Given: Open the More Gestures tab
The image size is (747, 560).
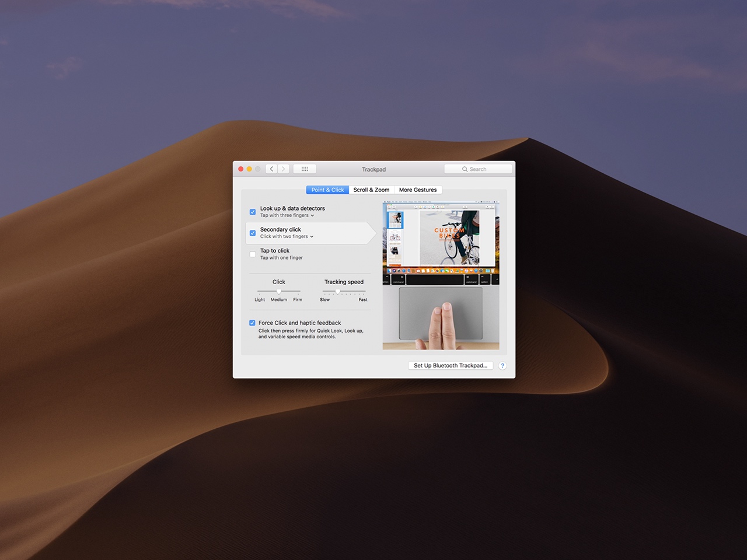Looking at the screenshot, I should 418,190.
